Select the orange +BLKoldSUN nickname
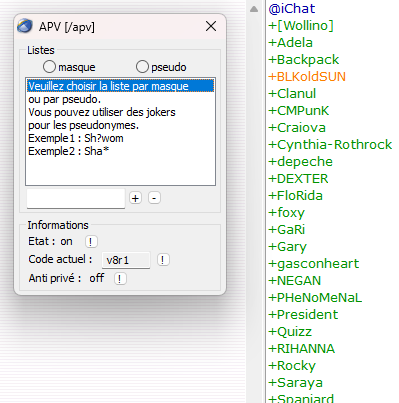399x403 pixels. pyautogui.click(x=307, y=77)
